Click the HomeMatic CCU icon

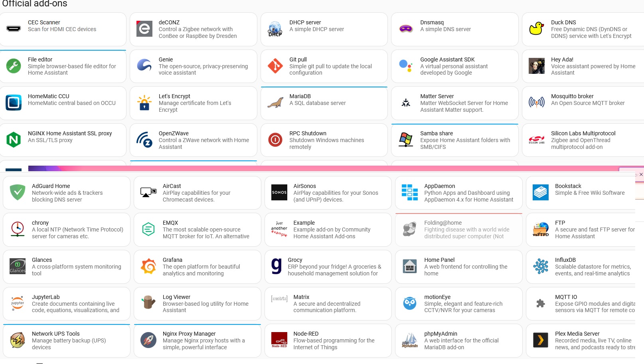14,103
